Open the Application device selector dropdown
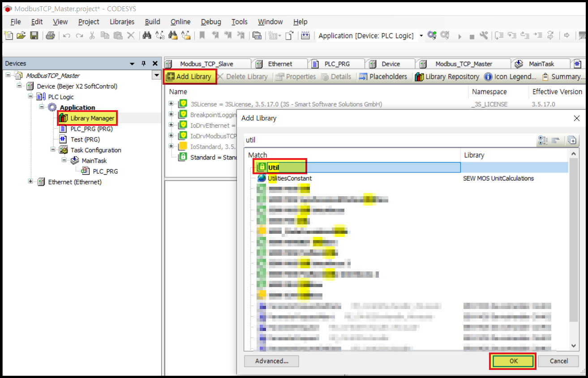The width and height of the screenshot is (588, 378). coord(421,36)
